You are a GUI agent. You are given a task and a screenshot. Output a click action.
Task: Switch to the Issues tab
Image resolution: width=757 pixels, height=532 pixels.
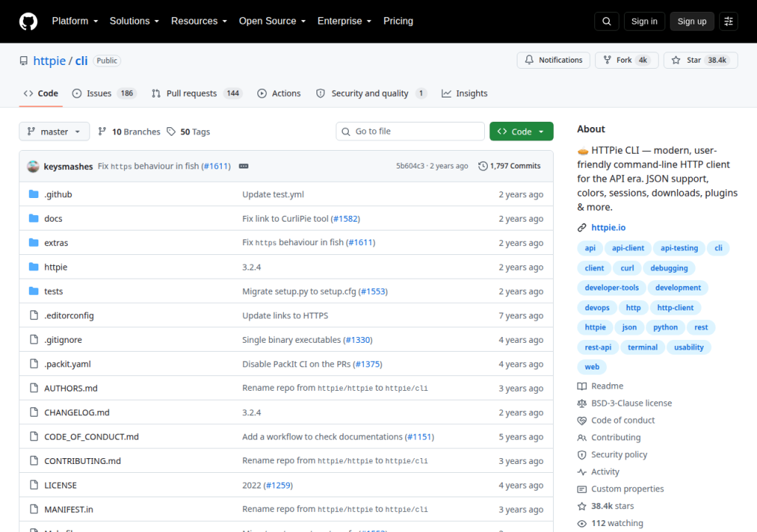point(103,93)
